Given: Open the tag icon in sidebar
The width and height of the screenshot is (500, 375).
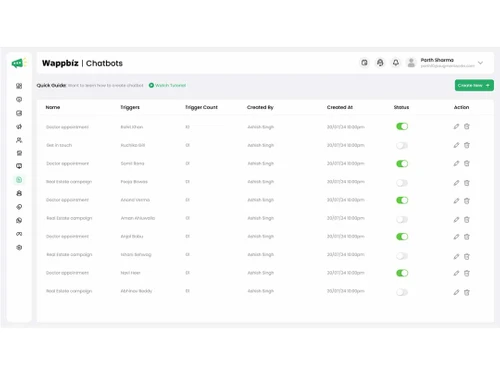Looking at the screenshot, I should (19, 207).
